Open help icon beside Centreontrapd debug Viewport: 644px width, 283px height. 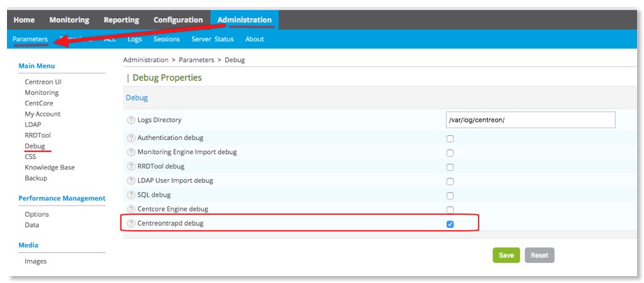[x=131, y=224]
